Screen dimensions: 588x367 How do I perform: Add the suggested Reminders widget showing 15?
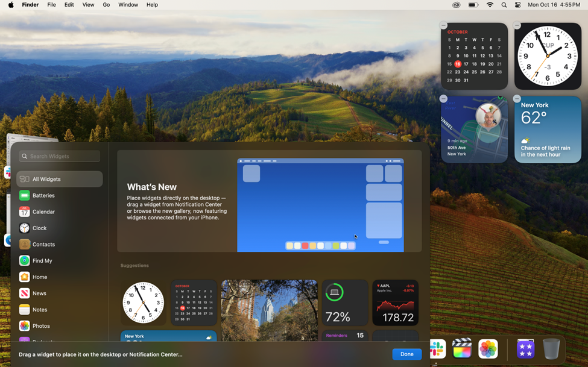tap(344, 336)
